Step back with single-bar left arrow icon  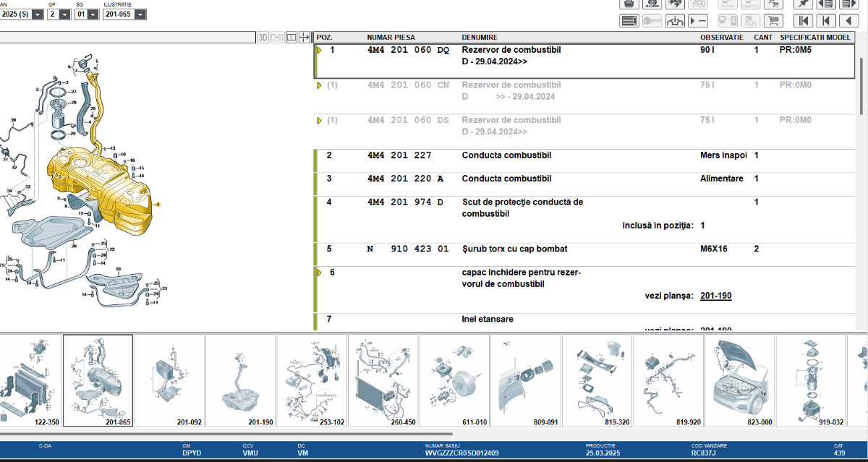click(825, 20)
